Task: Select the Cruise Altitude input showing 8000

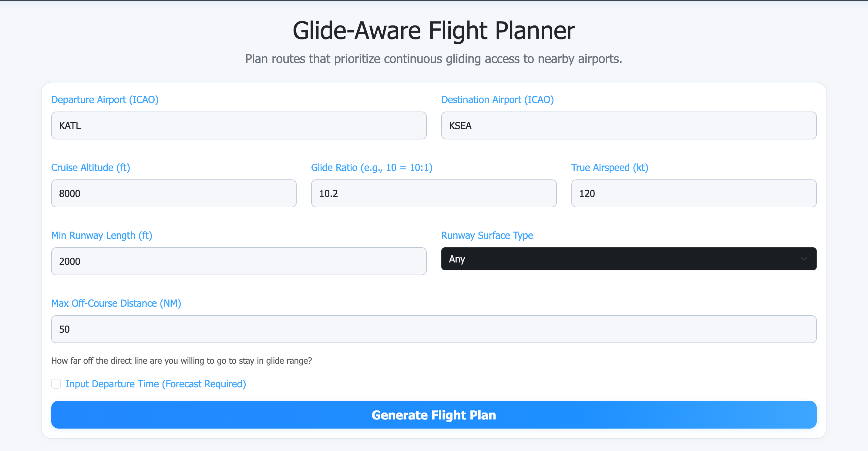Action: click(x=173, y=193)
